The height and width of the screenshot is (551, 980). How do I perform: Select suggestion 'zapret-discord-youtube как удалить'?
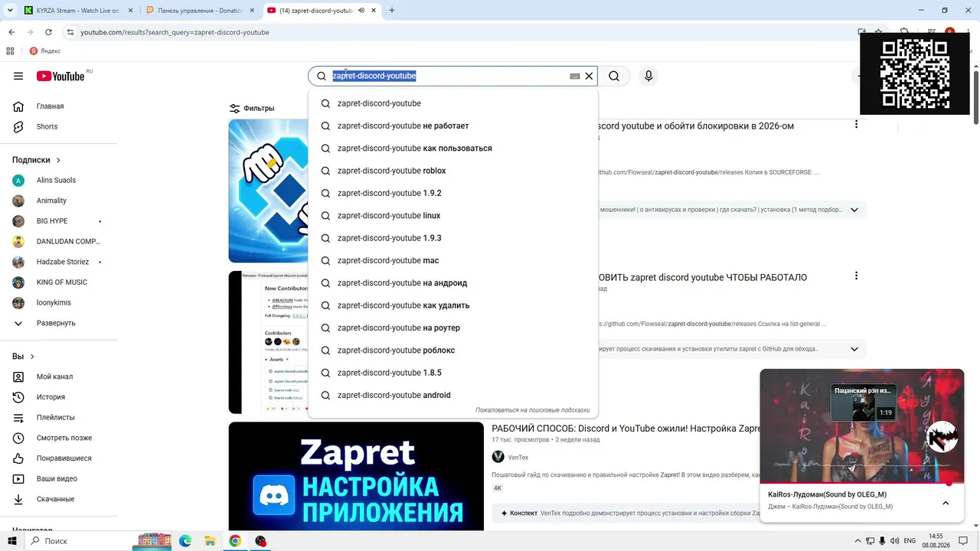pyautogui.click(x=453, y=305)
